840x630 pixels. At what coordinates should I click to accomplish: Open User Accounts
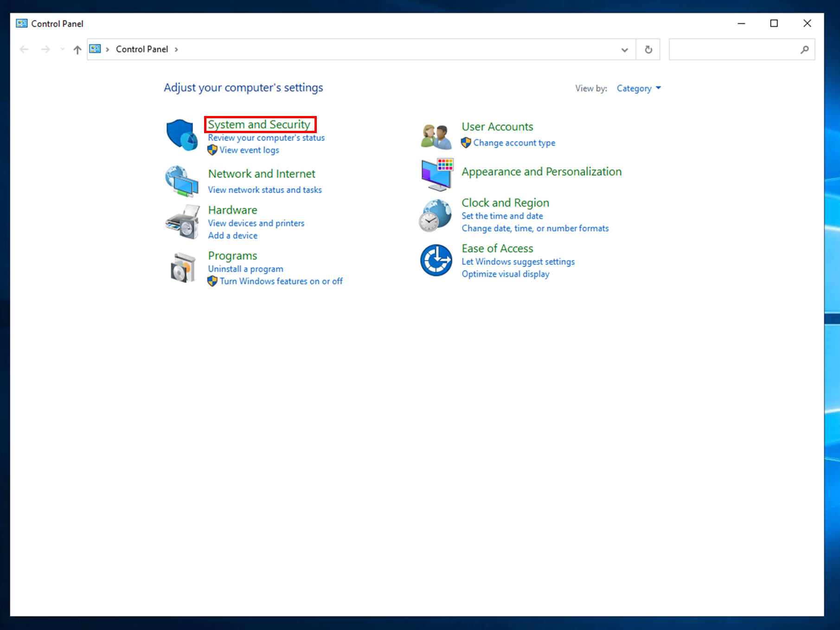tap(497, 127)
